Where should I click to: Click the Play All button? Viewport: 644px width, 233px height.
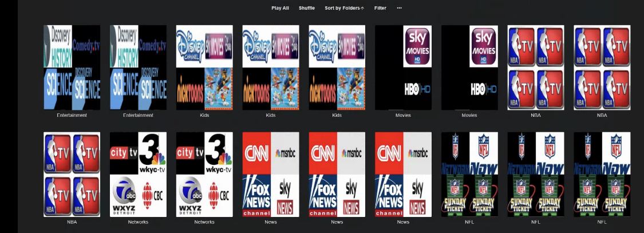280,8
